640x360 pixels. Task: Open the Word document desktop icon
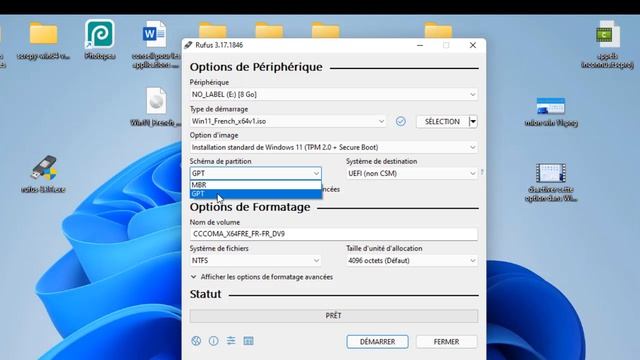156,44
